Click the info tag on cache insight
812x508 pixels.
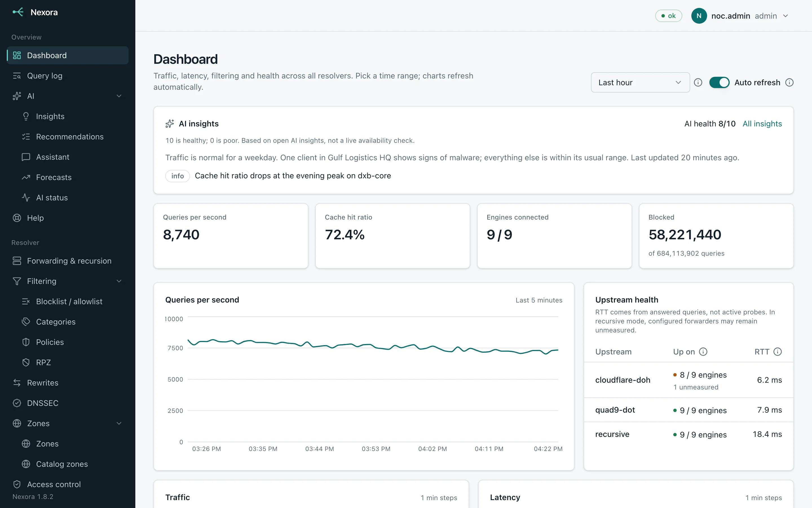[x=178, y=176]
